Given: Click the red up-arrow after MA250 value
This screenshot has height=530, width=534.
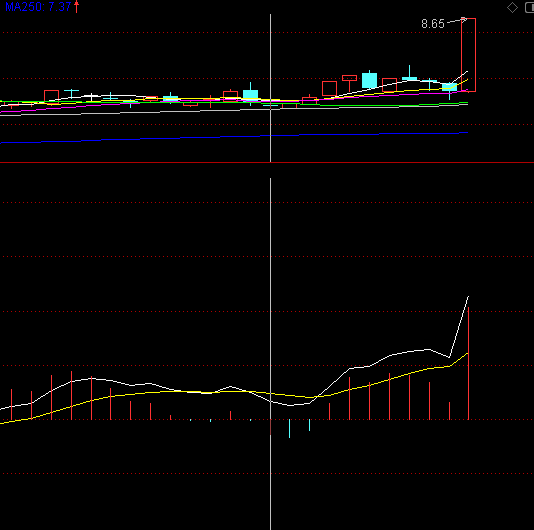Looking at the screenshot, I should [x=77, y=6].
